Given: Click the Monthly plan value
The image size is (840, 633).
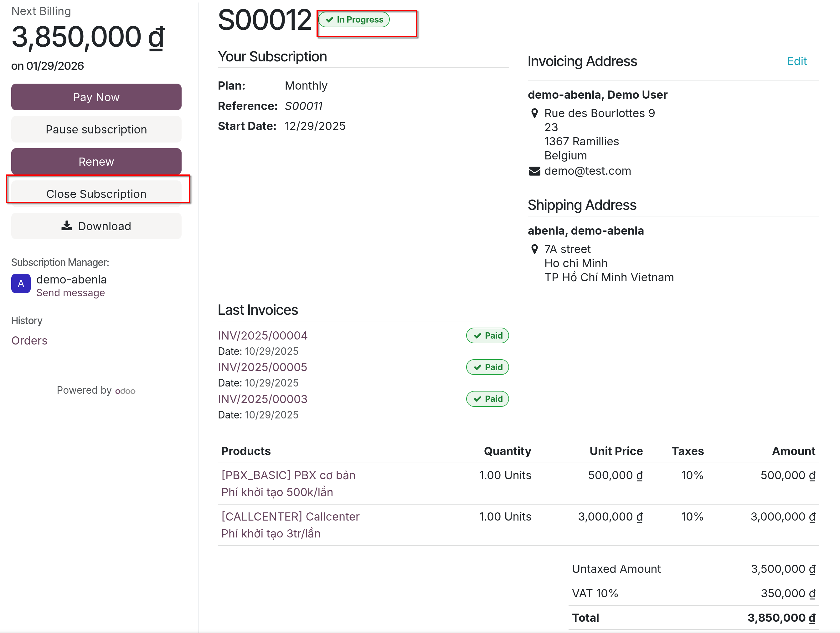Looking at the screenshot, I should [x=306, y=86].
